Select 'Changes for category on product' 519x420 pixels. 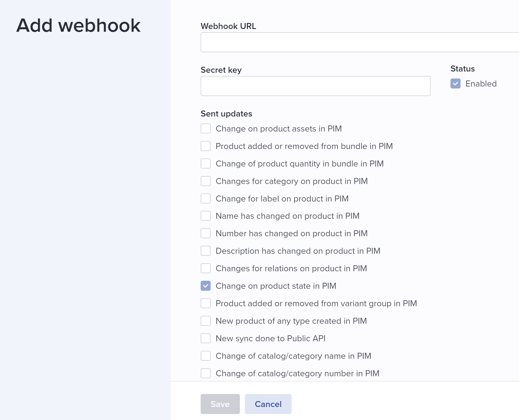(x=206, y=181)
